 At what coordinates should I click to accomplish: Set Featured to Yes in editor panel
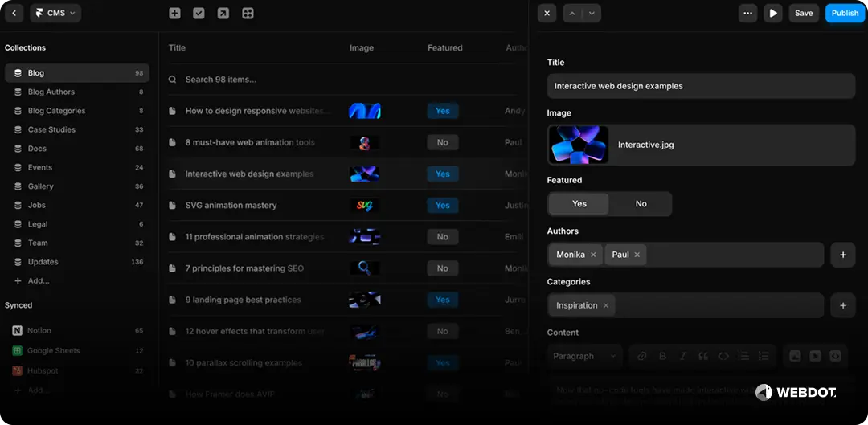579,204
